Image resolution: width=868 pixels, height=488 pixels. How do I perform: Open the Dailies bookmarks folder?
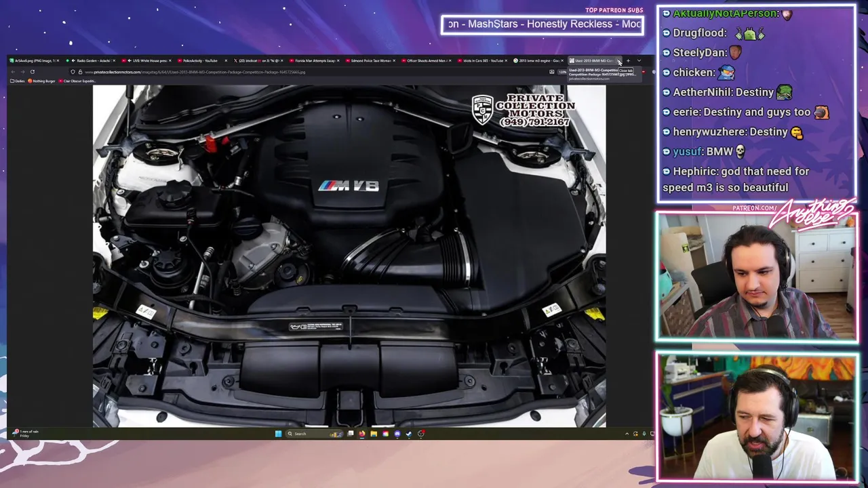[18, 81]
